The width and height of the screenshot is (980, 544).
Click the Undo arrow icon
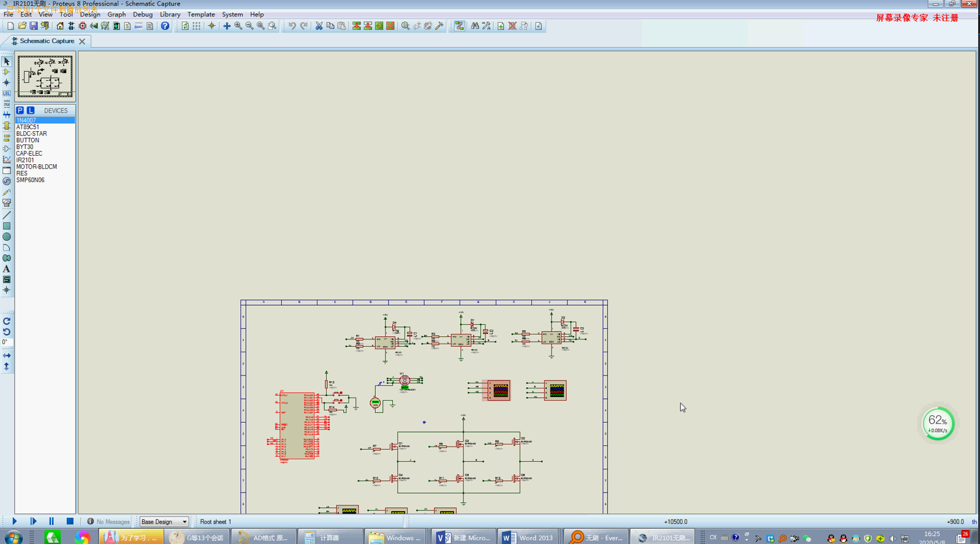(x=292, y=26)
